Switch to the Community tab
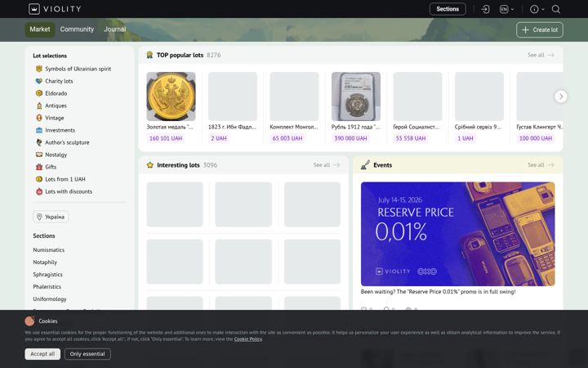The width and height of the screenshot is (588, 368). click(77, 29)
